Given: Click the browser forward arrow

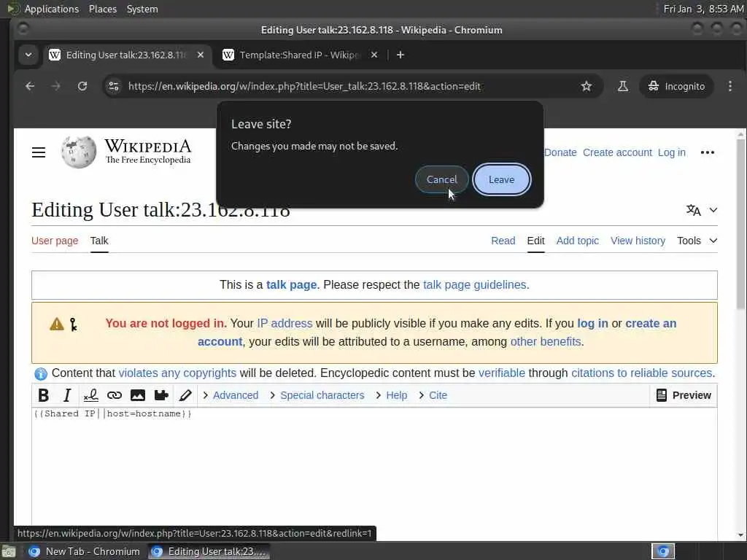Looking at the screenshot, I should pos(56,86).
